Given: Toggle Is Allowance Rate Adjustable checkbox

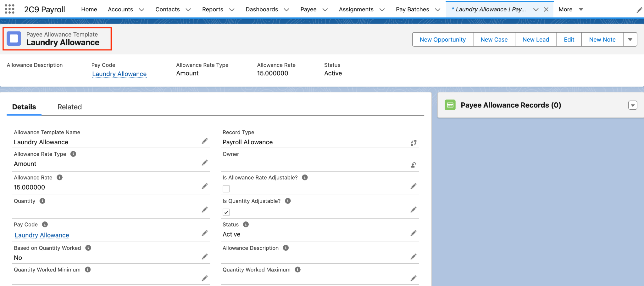Looking at the screenshot, I should click(x=226, y=189).
